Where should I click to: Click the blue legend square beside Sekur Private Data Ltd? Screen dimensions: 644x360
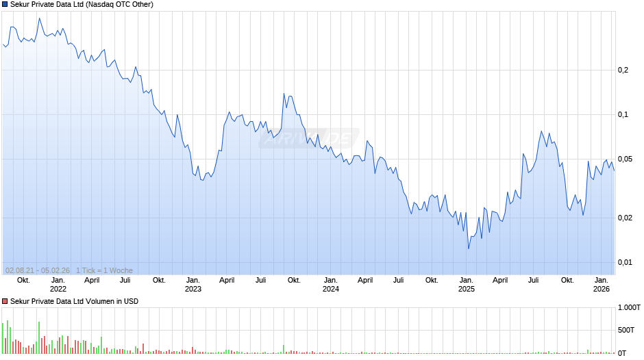(5, 5)
